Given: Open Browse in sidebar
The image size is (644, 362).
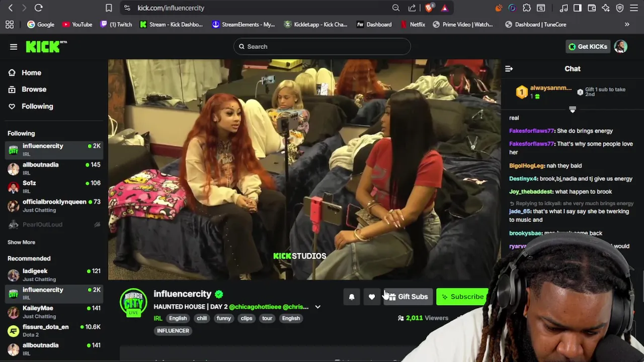Looking at the screenshot, I should (34, 89).
